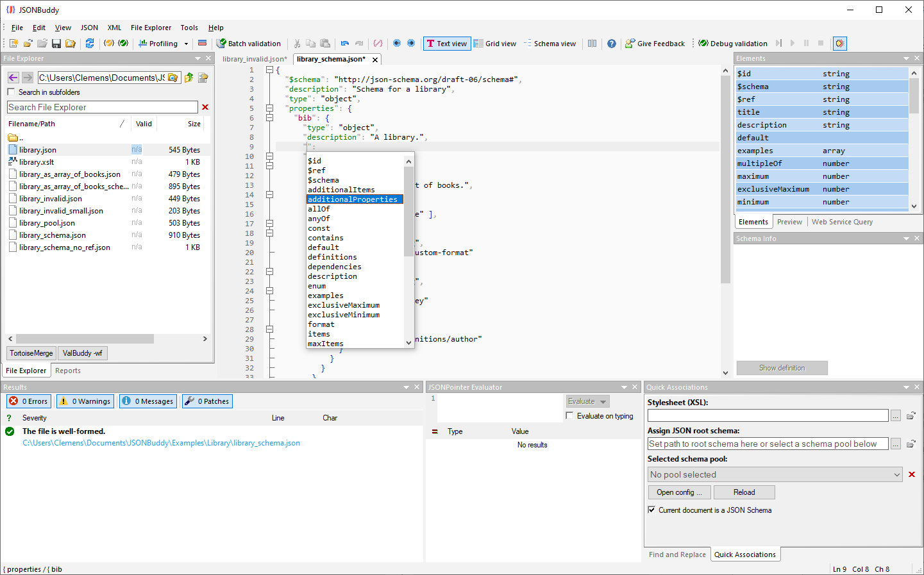Screen dimensions: 924x575
Task: Click the Cut scissors icon
Action: click(297, 43)
